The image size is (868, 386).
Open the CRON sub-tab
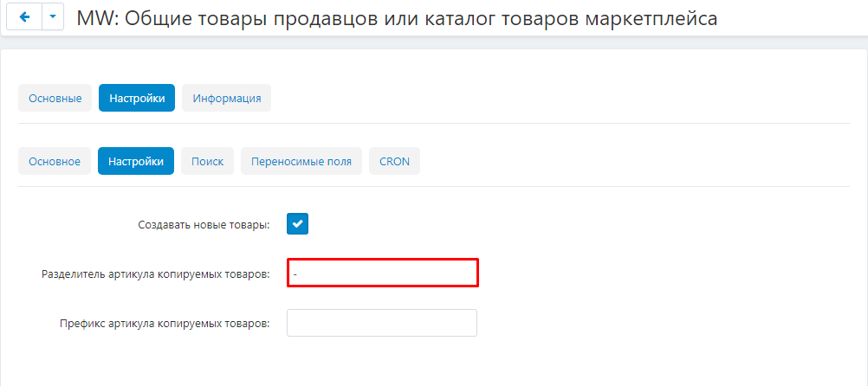pyautogui.click(x=394, y=161)
